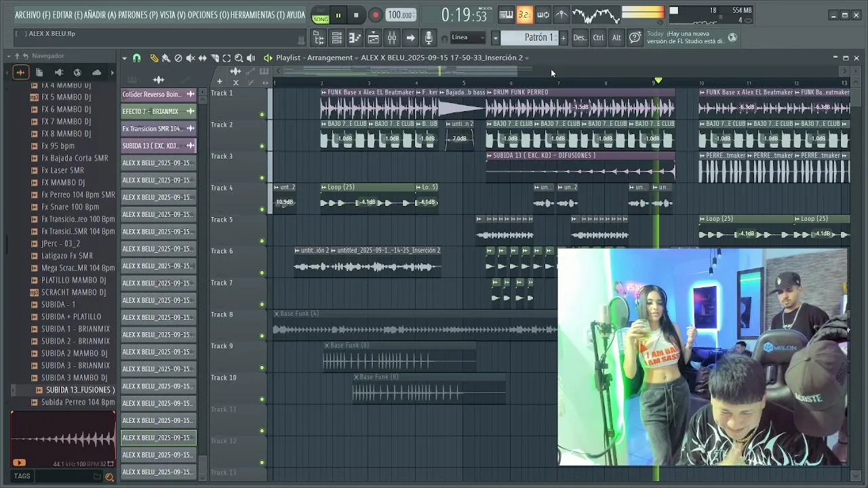Click the typing keyboard to piano icon

pyautogui.click(x=506, y=15)
